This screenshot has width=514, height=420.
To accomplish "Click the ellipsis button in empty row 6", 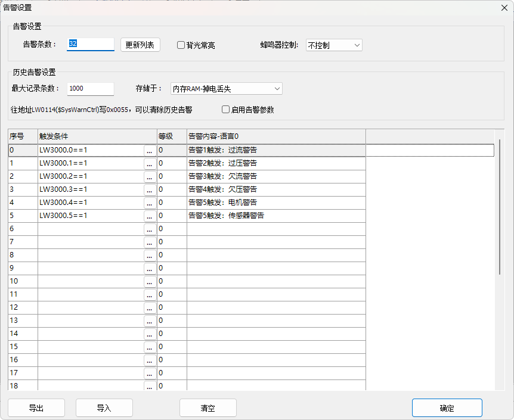I will tap(150, 229).
